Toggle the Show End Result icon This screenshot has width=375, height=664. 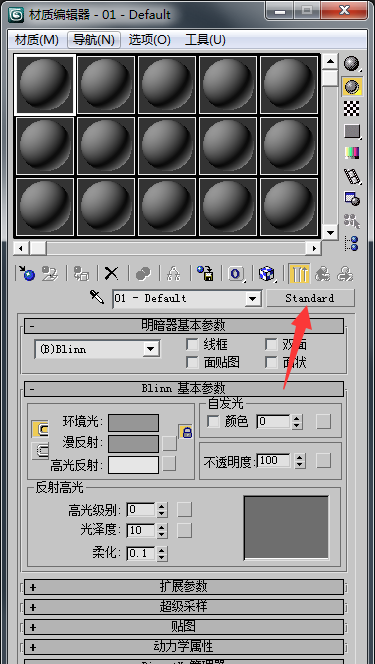(x=299, y=274)
